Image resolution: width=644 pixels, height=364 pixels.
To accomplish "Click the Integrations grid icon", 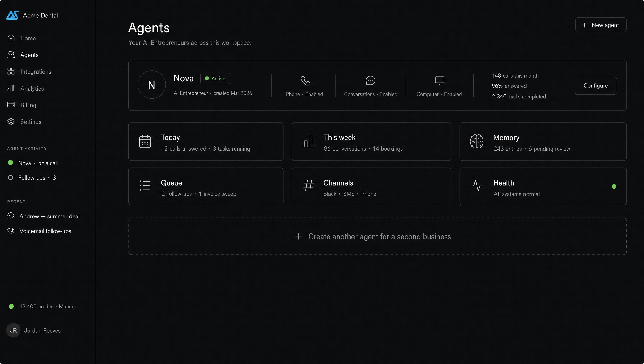I will (11, 72).
